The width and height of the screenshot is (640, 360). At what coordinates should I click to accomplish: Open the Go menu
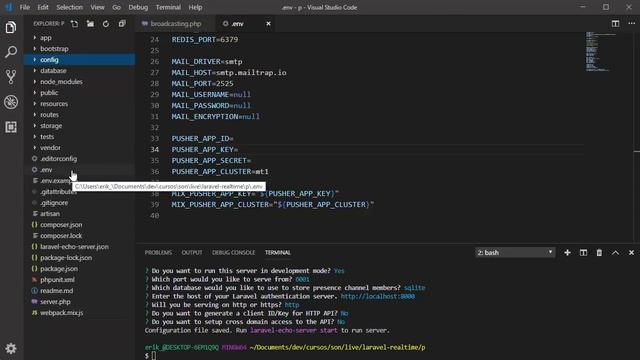point(116,7)
